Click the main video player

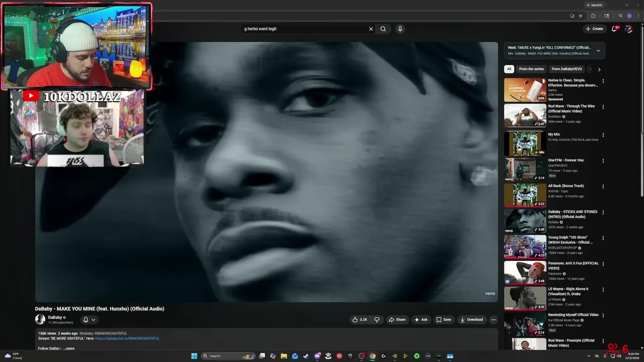click(266, 172)
